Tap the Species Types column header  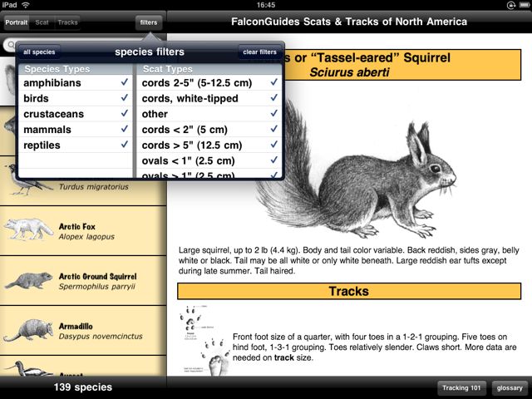[x=76, y=69]
